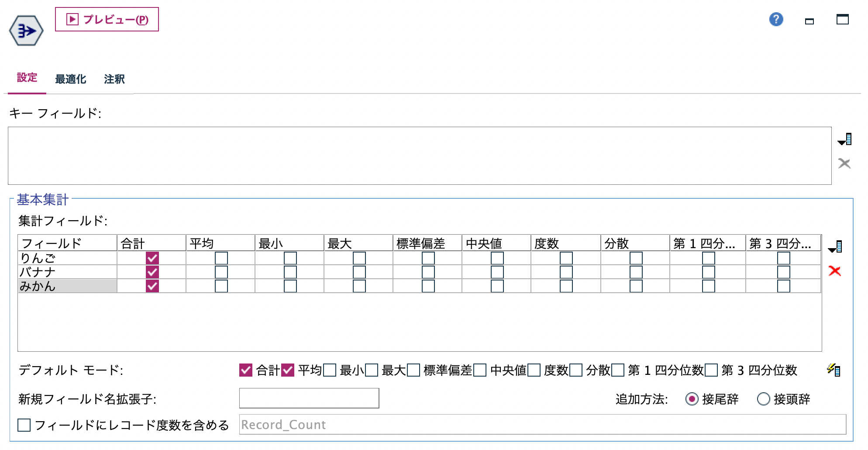Select the 接頭辞 radio button

[764, 399]
